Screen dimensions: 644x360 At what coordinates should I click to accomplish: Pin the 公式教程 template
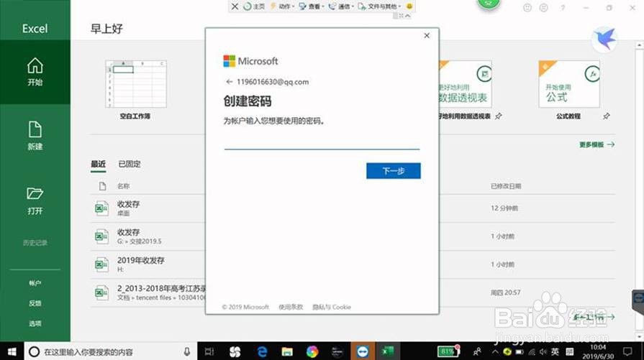coord(606,116)
